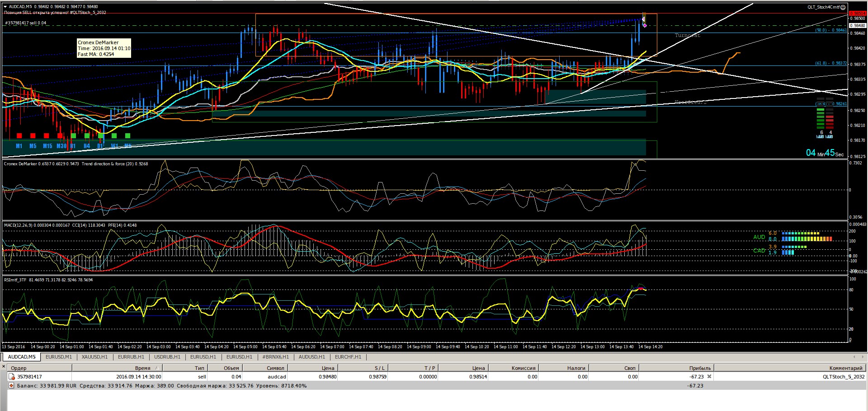Click the Баланс: 33 981.99 RUR summary text

[x=47, y=386]
